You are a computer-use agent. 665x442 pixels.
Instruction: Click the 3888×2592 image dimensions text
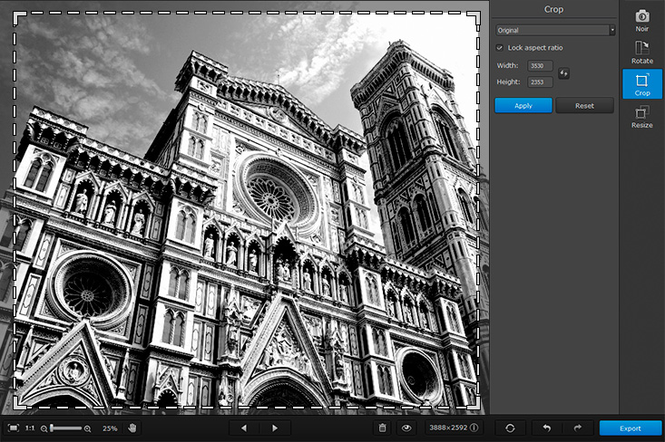pyautogui.click(x=448, y=428)
